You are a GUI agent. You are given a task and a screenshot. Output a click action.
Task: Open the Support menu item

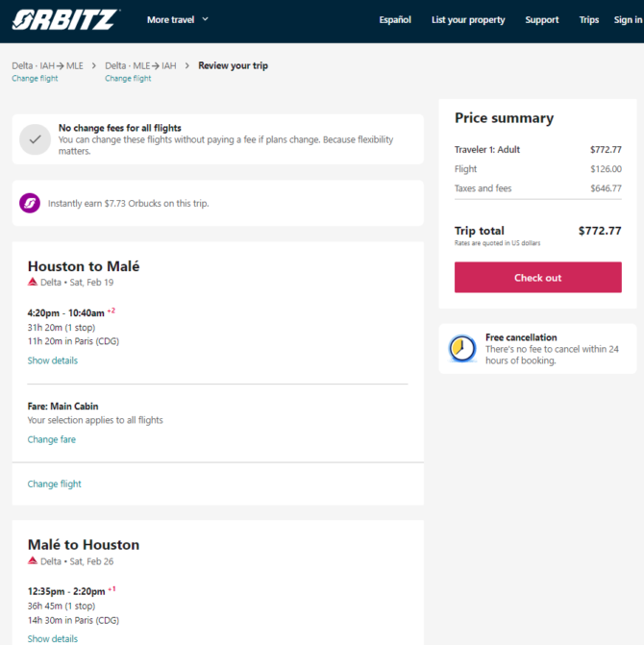pos(541,19)
